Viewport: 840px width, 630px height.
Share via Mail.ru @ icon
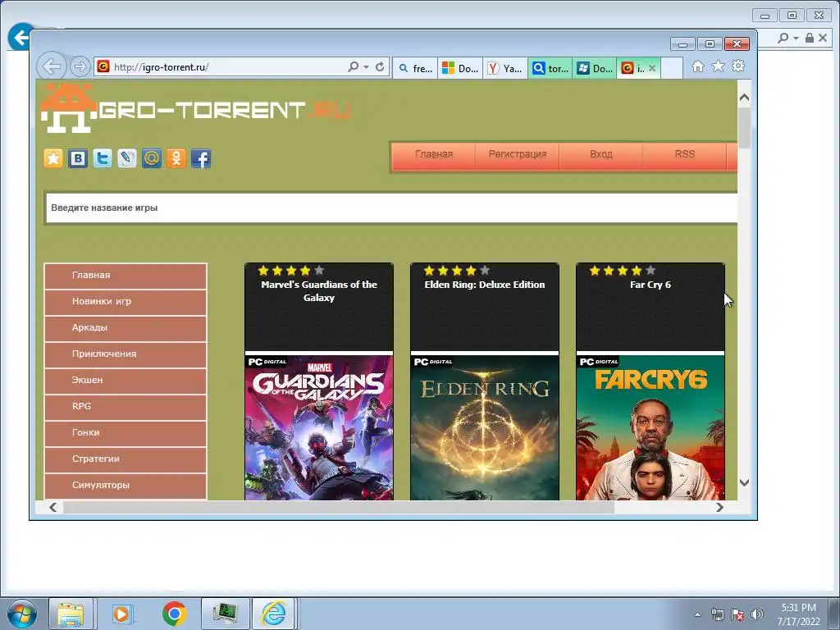152,158
